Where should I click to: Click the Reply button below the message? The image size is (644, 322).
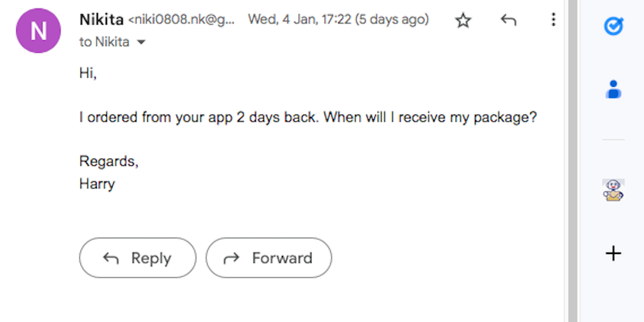(x=138, y=258)
